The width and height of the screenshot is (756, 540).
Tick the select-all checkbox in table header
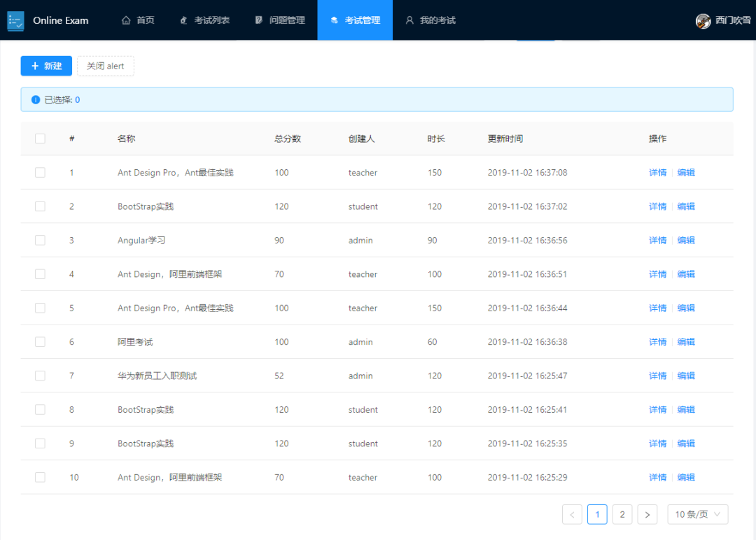pyautogui.click(x=40, y=138)
